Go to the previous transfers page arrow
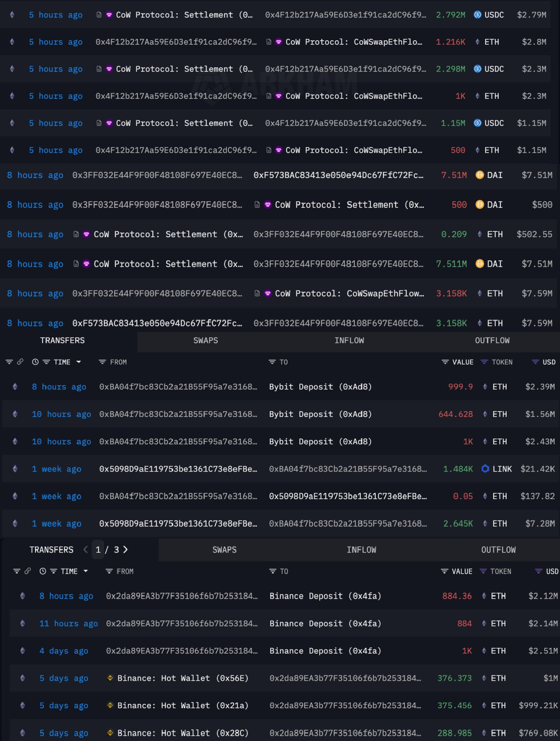560x741 pixels. click(x=86, y=549)
